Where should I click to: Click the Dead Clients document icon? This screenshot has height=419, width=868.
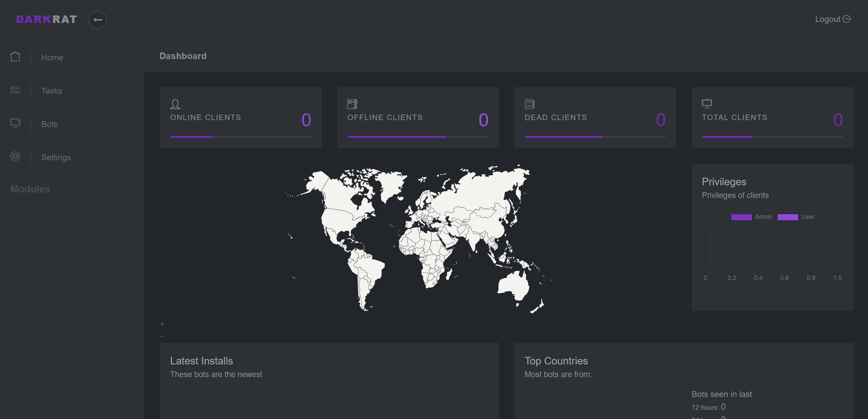(529, 104)
